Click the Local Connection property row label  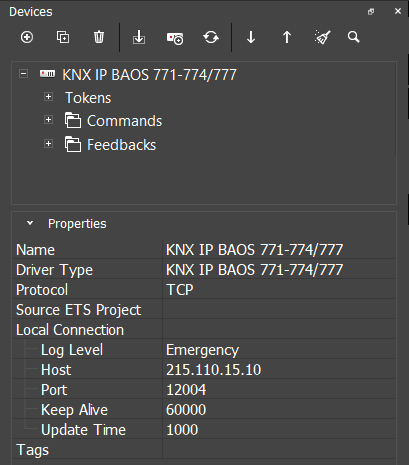click(x=70, y=330)
